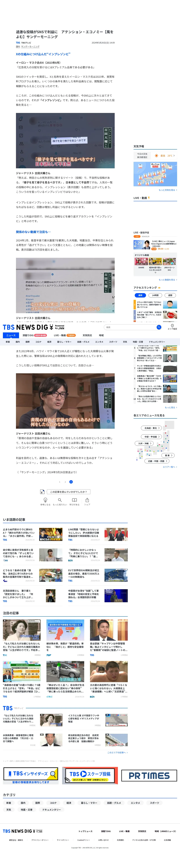Click the エンタメ category chip
Viewport: 180px width, 868px height.
pos(135,803)
